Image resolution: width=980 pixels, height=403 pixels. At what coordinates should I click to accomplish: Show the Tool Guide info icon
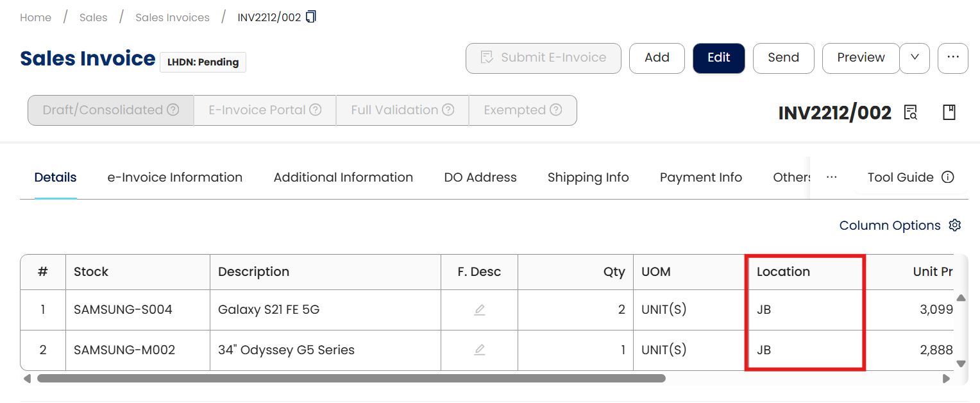(x=948, y=177)
